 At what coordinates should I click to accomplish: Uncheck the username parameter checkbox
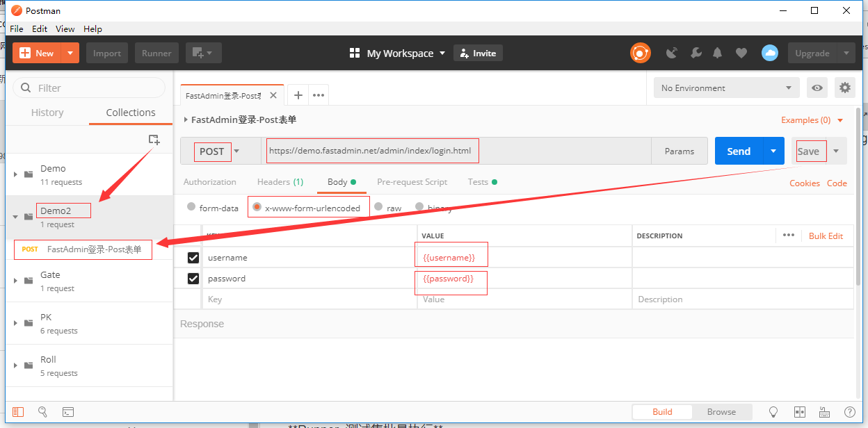click(193, 258)
